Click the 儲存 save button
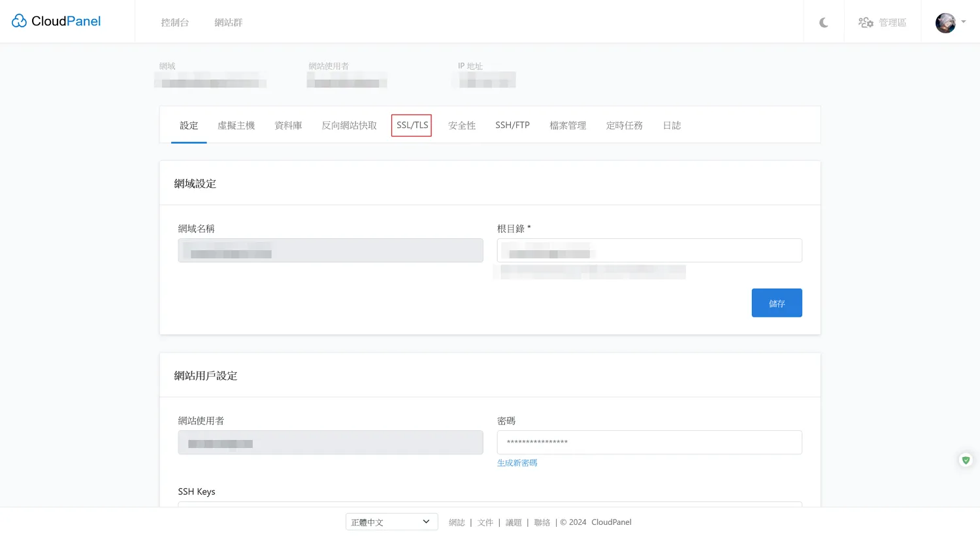 tap(776, 303)
